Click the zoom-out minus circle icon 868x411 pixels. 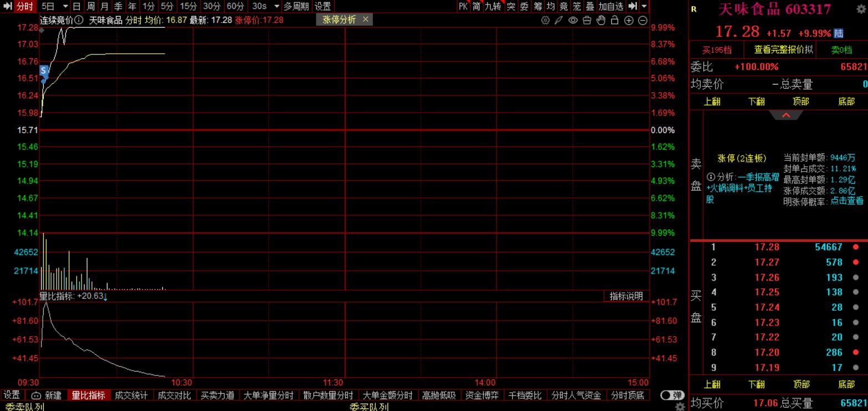point(642,21)
